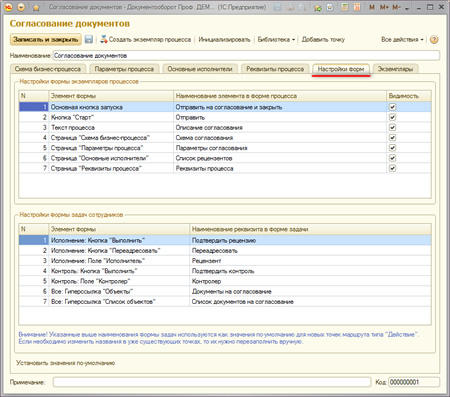Select the Параметры согласования cell
Image resolution: width=450 pixels, height=397 pixels.
[280, 148]
